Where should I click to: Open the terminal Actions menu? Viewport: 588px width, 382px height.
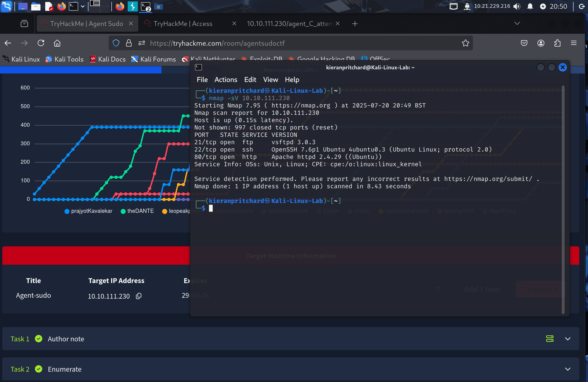(x=226, y=80)
